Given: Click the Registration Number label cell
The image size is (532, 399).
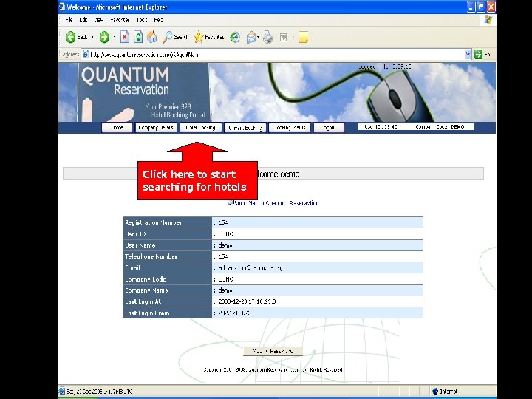Looking at the screenshot, I should click(x=168, y=222).
